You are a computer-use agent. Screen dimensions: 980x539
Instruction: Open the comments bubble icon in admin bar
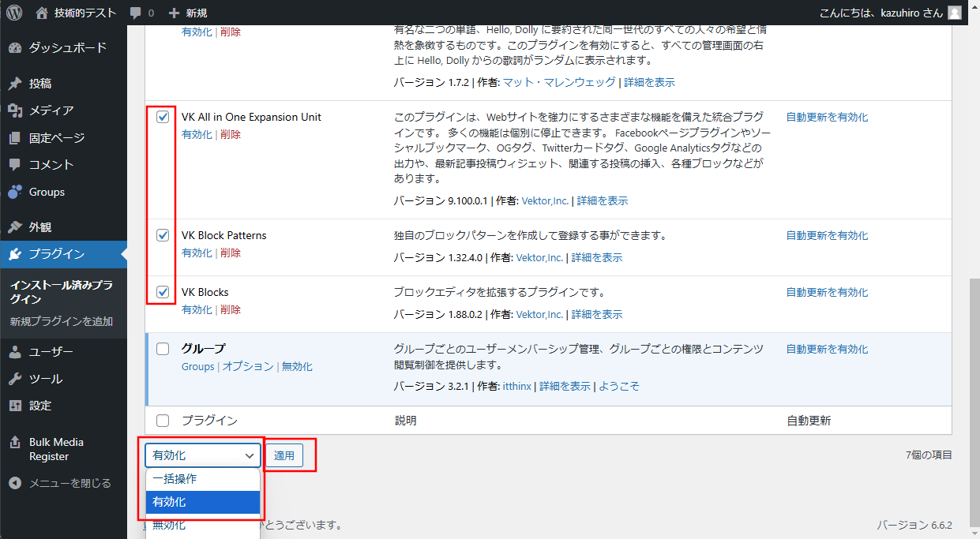pos(135,13)
